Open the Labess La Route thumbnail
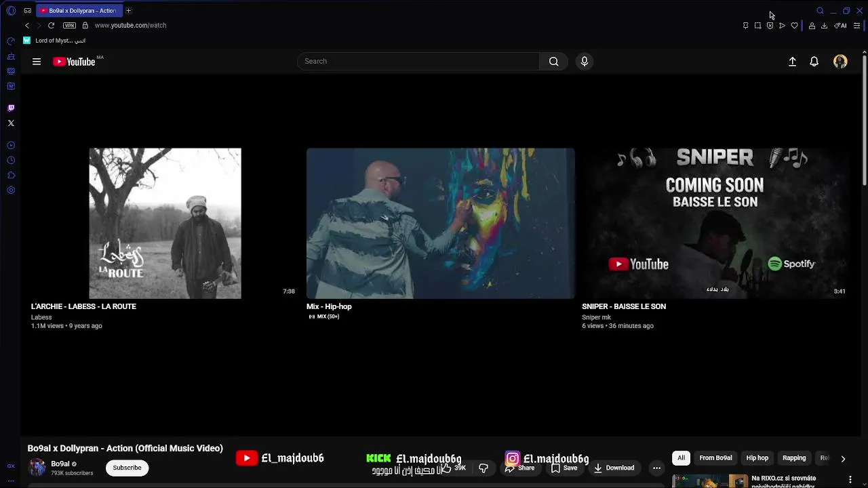 tap(165, 223)
